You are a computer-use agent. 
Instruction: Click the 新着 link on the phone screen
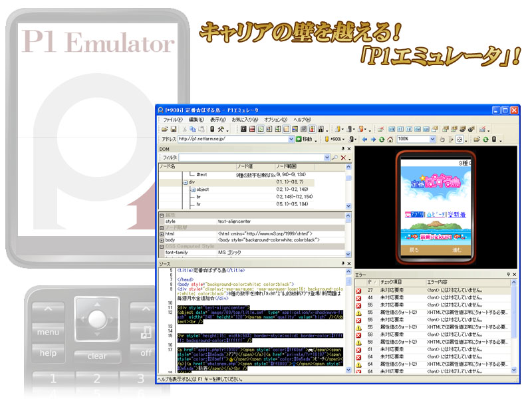pos(457,214)
